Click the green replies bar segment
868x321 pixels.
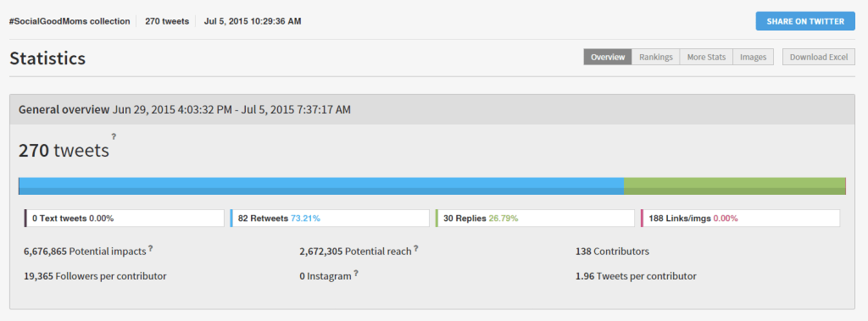point(735,186)
